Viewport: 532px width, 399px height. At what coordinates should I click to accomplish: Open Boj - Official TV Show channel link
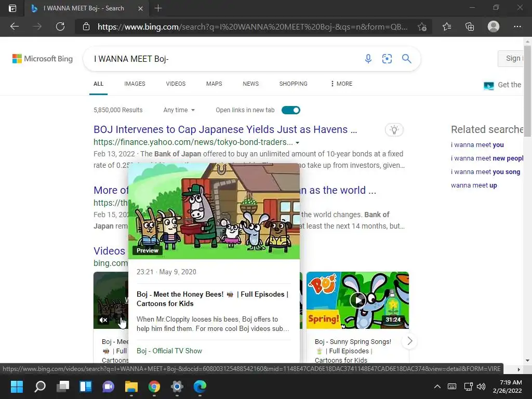[x=169, y=351]
